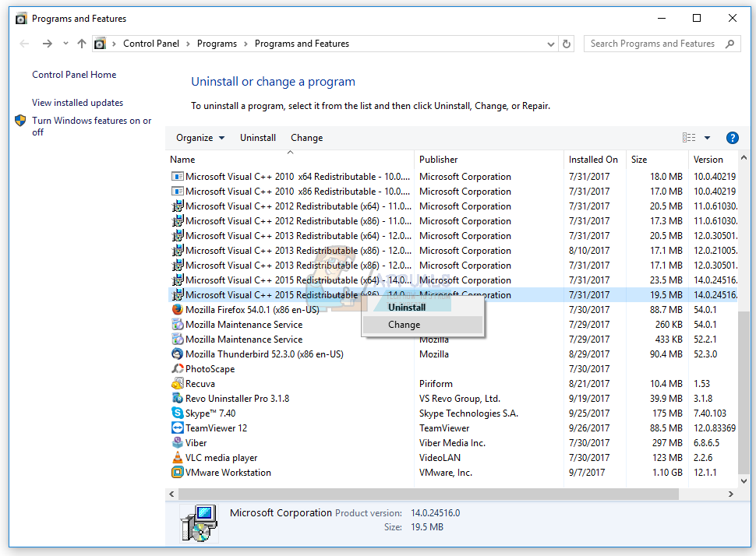Viewport: 756px width, 556px height.
Task: Click the search magnifier icon
Action: pyautogui.click(x=730, y=44)
